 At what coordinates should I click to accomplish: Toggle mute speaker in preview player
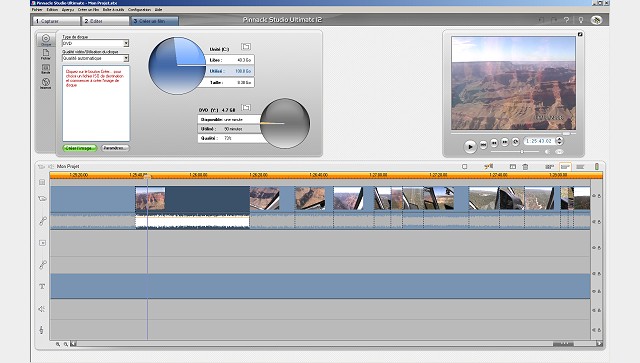tap(547, 152)
